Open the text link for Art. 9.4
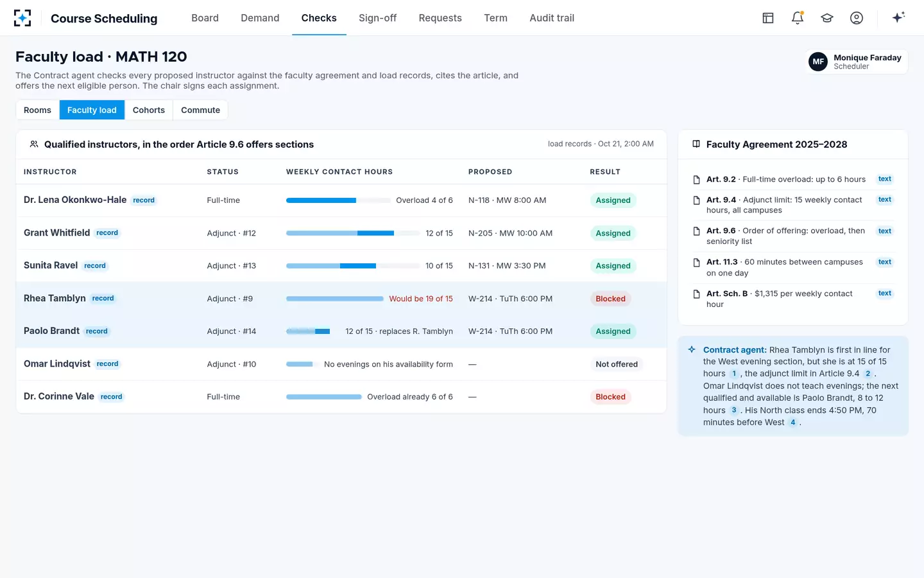924x578 pixels. click(x=885, y=200)
